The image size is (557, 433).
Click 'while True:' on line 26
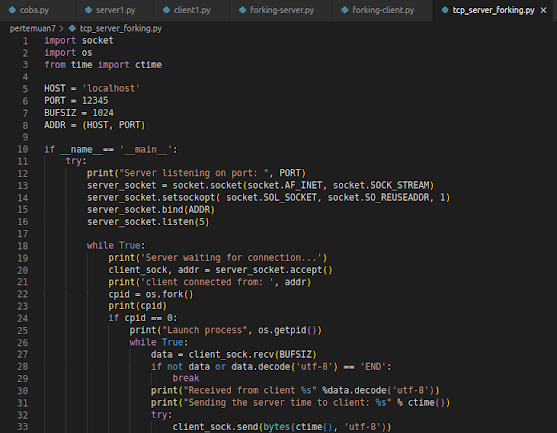pyautogui.click(x=159, y=342)
